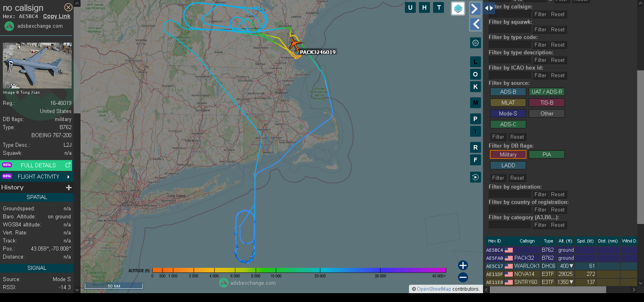Toggle the M map option button
The image size is (644, 302).
[x=475, y=103]
